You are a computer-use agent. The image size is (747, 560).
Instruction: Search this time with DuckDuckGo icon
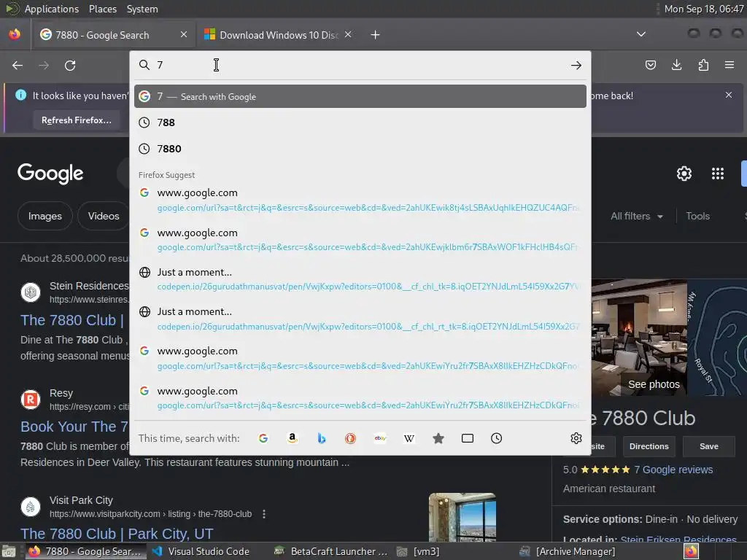tap(351, 438)
